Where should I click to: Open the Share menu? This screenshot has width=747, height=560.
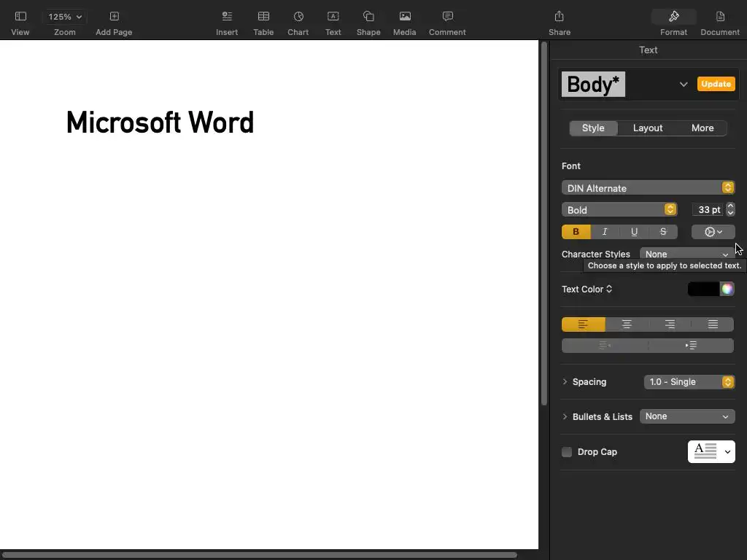[560, 23]
